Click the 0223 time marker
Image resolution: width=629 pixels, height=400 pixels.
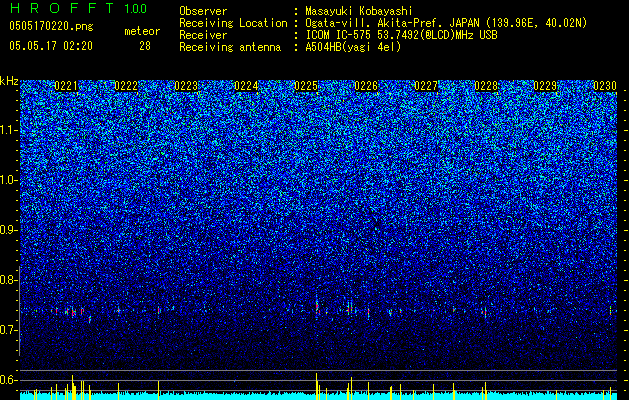click(x=186, y=86)
